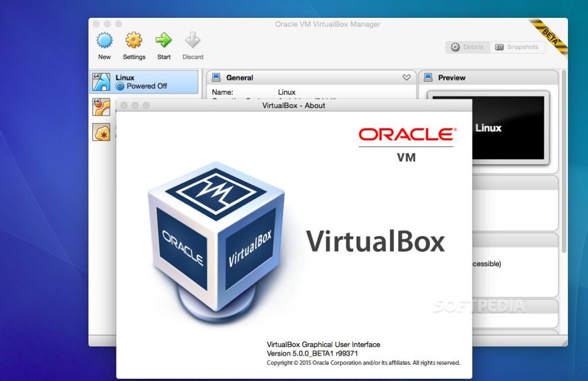Click the Oracle VM logo in the About dialog

click(405, 143)
